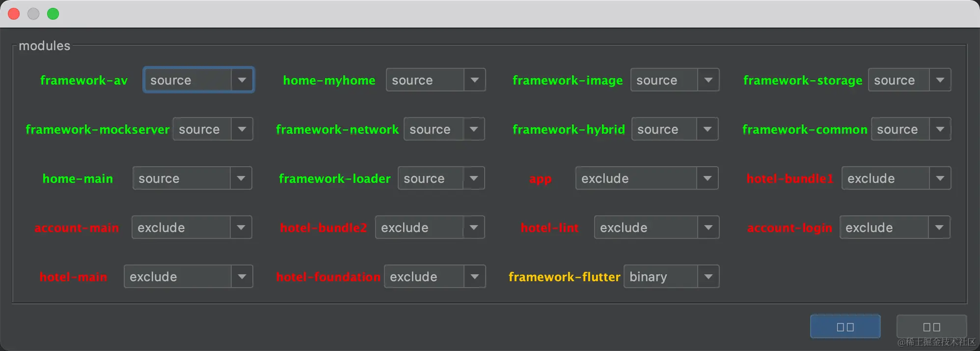Click the framework-loader module label
The width and height of the screenshot is (980, 351).
(x=335, y=178)
